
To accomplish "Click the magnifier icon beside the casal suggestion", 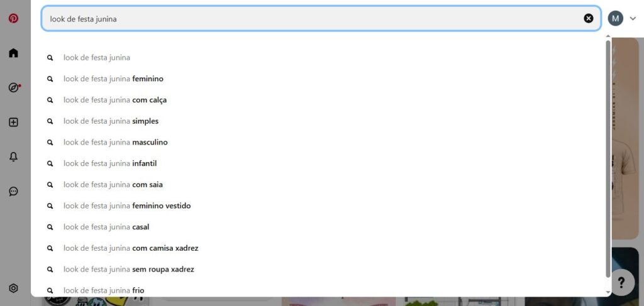I will [50, 227].
